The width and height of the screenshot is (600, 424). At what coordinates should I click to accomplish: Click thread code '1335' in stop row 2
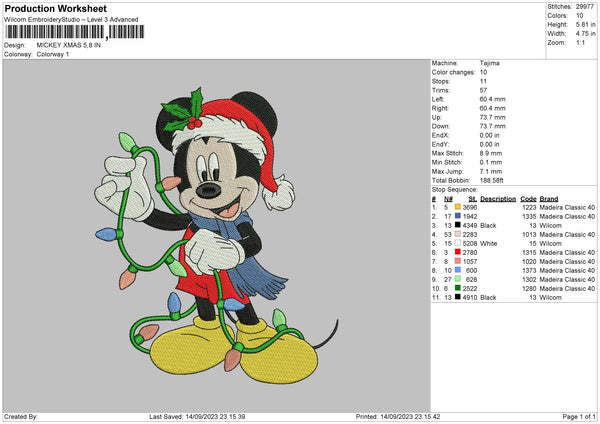coord(529,216)
